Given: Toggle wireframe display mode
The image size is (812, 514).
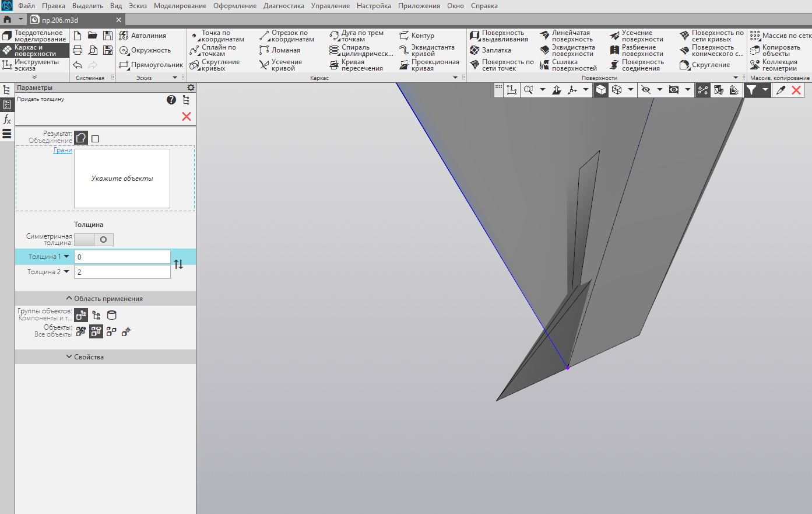Looking at the screenshot, I should coord(617,90).
